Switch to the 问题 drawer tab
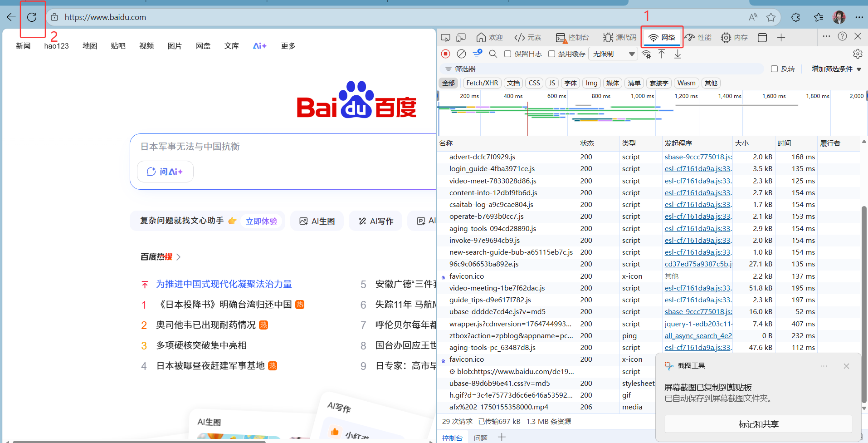868x443 pixels. pyautogui.click(x=480, y=438)
